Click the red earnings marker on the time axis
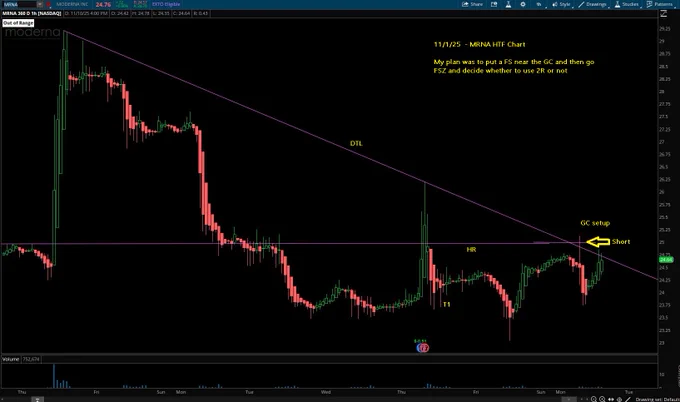 [x=425, y=347]
